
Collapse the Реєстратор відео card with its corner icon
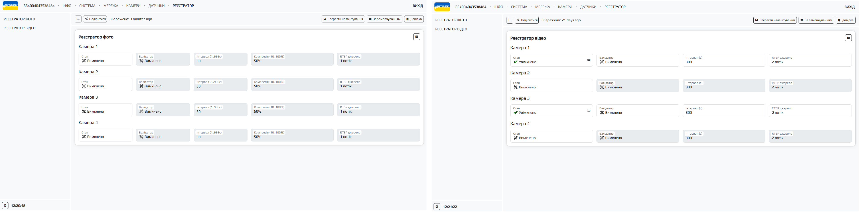coord(848,38)
